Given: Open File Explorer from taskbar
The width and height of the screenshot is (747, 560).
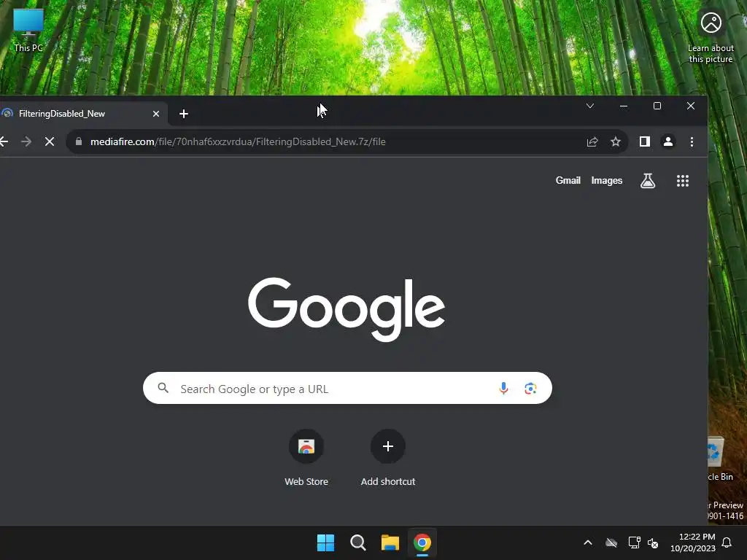Looking at the screenshot, I should click(x=390, y=542).
